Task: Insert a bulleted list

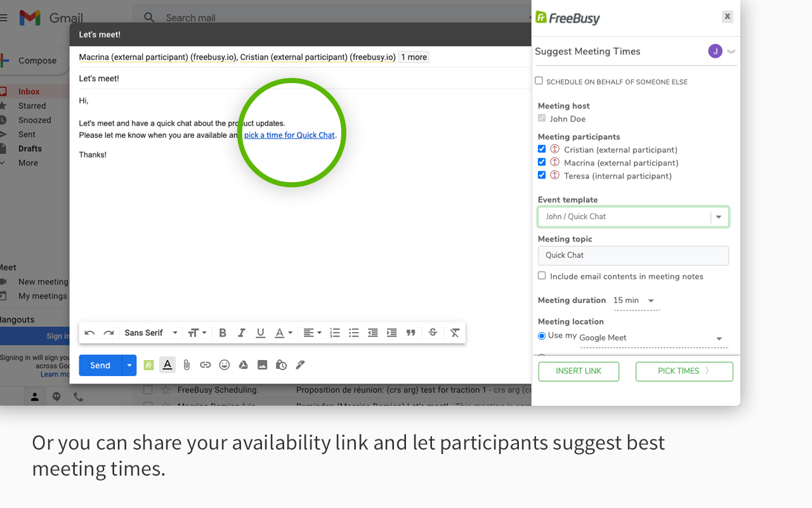Action: click(x=354, y=333)
